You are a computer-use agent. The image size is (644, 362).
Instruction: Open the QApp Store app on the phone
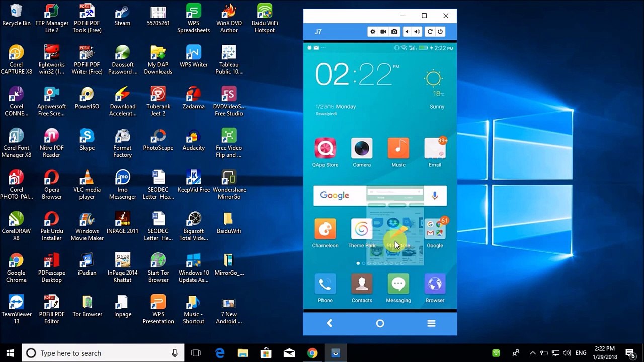tap(325, 152)
